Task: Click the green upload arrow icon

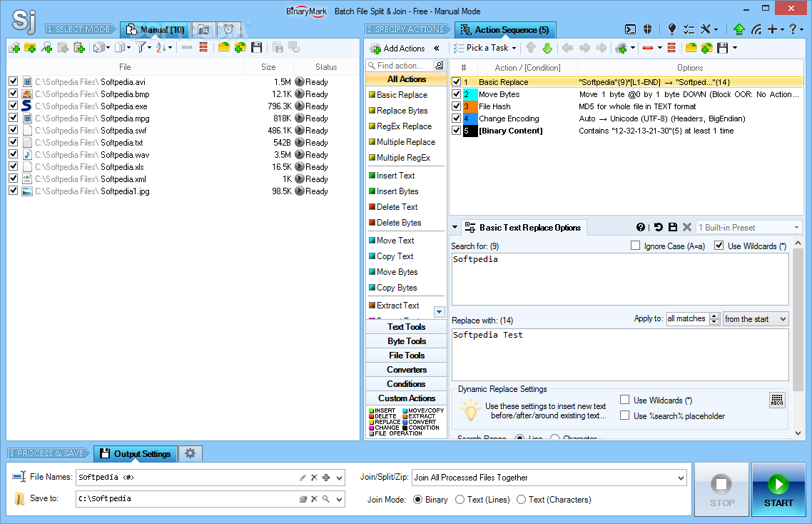Action: click(739, 29)
